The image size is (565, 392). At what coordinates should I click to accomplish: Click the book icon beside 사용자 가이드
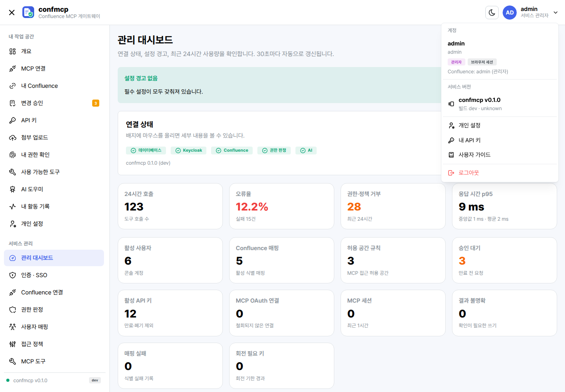[x=451, y=155]
